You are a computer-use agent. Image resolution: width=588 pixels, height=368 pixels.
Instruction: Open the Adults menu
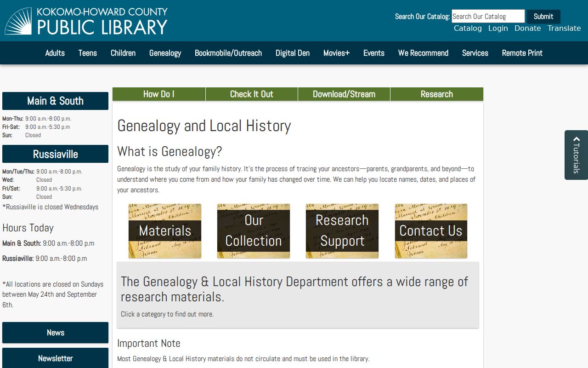point(55,53)
